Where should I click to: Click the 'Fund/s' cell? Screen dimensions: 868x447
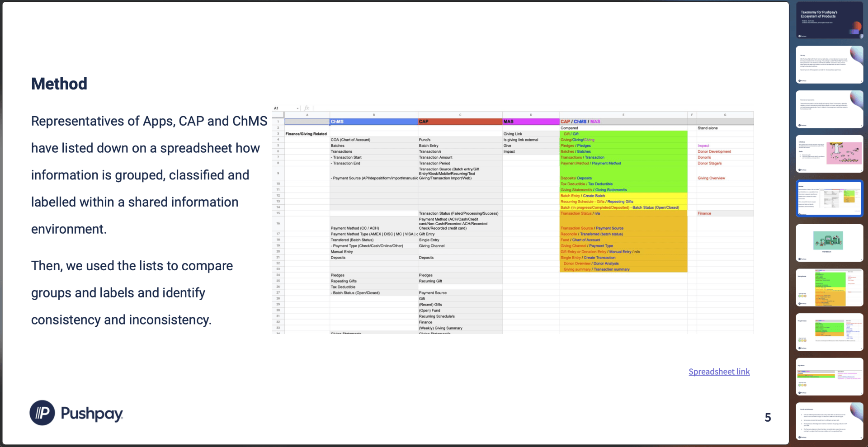[x=460, y=140]
